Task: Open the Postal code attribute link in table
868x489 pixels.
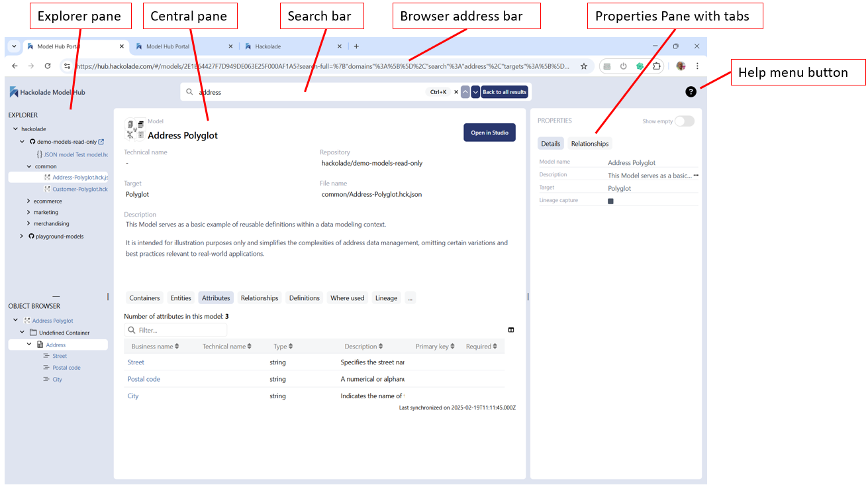Action: (144, 379)
